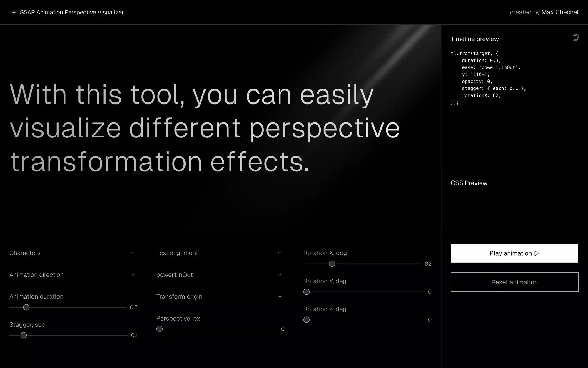Drag the Rotation X deg slider
The height and width of the screenshot is (368, 588).
click(x=332, y=263)
